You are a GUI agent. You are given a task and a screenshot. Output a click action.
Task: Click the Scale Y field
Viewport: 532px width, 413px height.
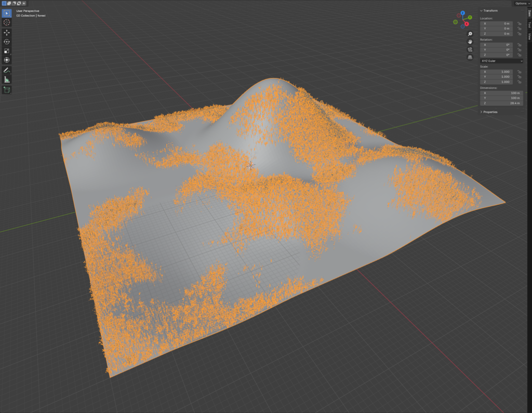click(496, 77)
